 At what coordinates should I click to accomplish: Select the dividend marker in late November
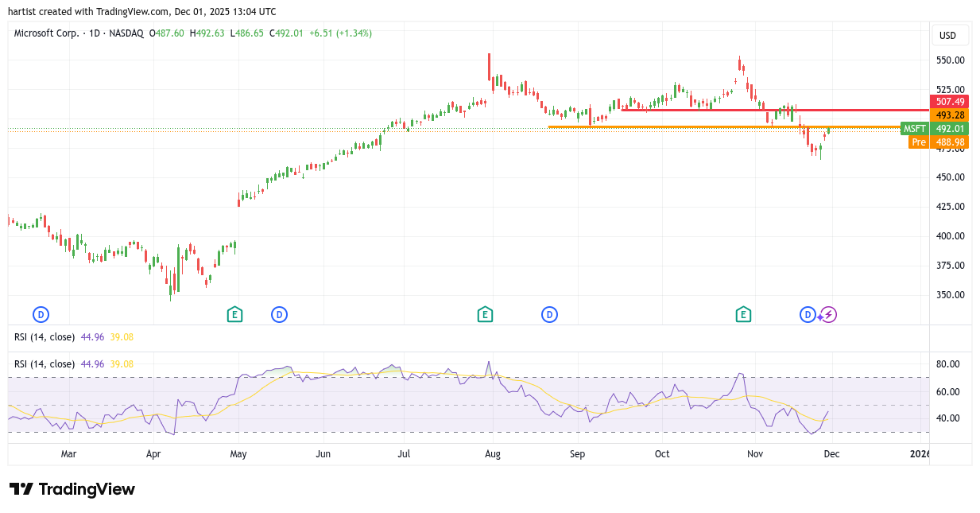tap(808, 314)
